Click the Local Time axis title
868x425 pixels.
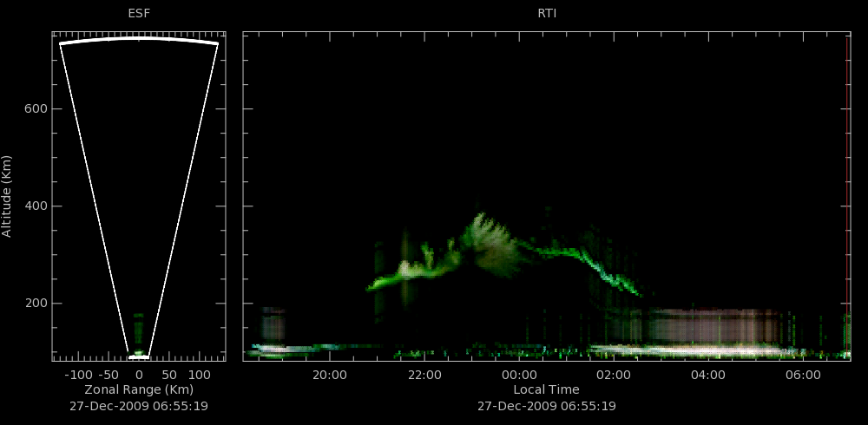pos(546,389)
